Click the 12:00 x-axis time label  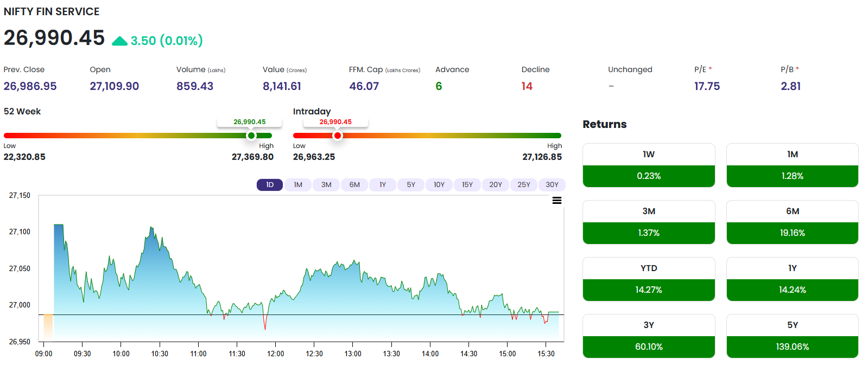pos(276,354)
